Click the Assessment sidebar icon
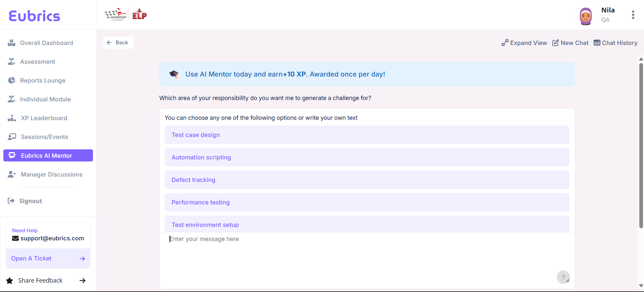Viewport: 644px width, 292px height. [x=12, y=61]
